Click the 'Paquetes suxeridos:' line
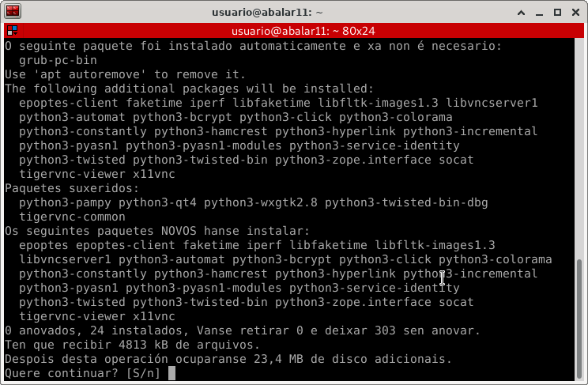 (x=72, y=188)
